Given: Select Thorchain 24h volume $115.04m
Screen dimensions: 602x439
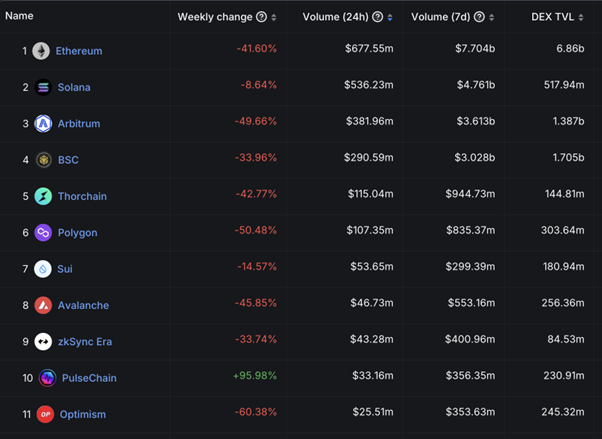Looking at the screenshot, I should coord(370,194).
